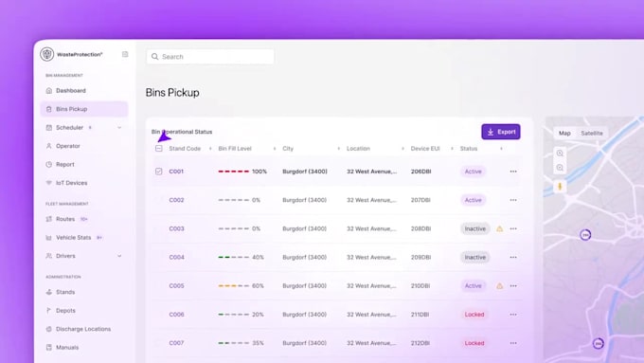
Task: Sort by Device EUI column arrow
Action: pos(452,149)
